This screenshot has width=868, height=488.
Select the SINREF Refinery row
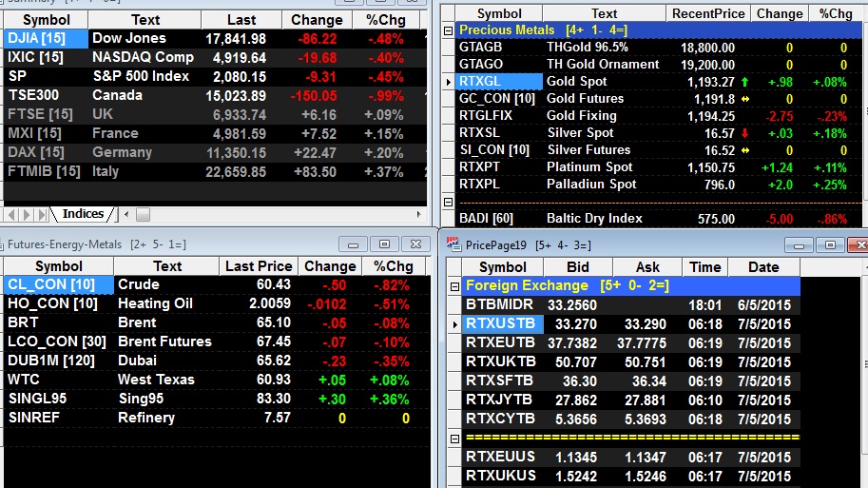(217, 418)
